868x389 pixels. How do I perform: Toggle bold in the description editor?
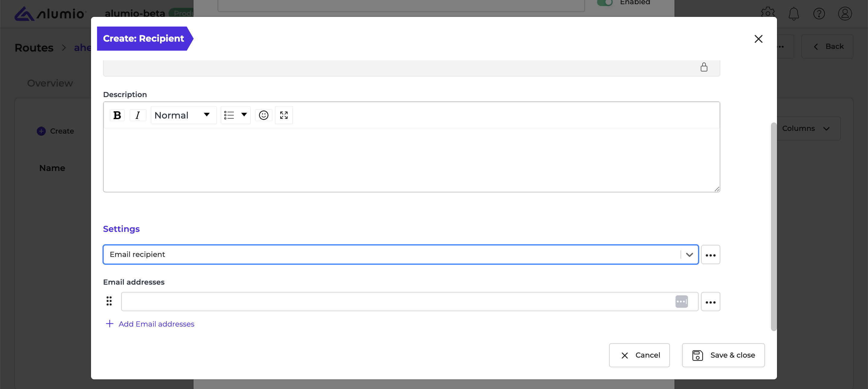point(117,115)
